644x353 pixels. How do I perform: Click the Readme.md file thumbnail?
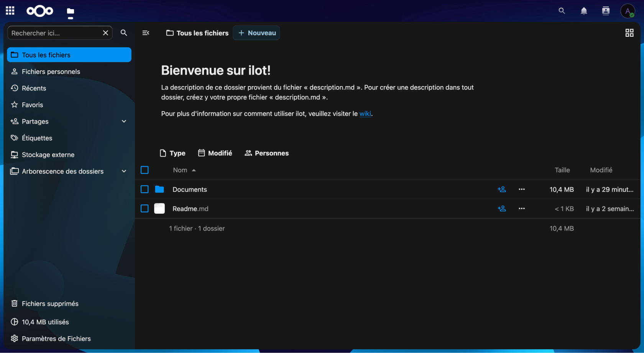(159, 209)
